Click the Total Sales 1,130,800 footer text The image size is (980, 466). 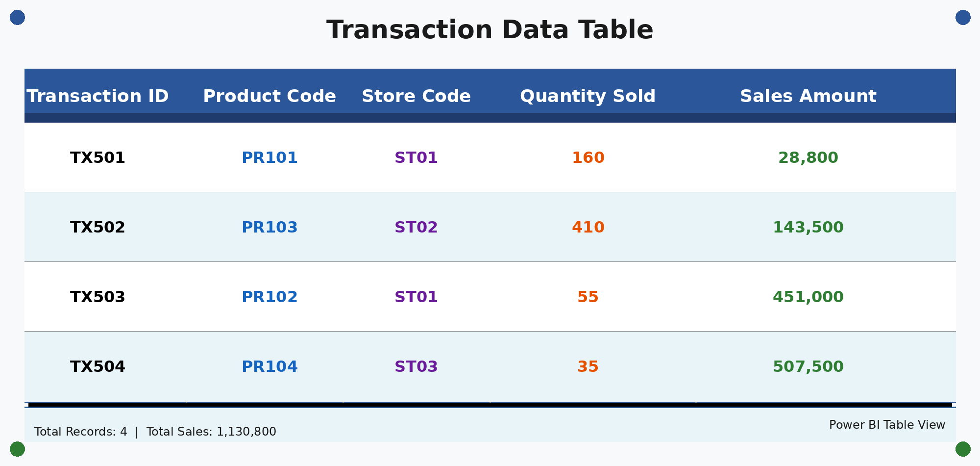coord(211,432)
